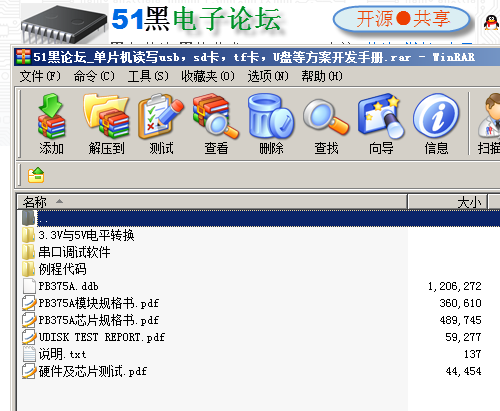Click size value 44,454
Viewport: 500px width, 411px height.
tap(463, 371)
